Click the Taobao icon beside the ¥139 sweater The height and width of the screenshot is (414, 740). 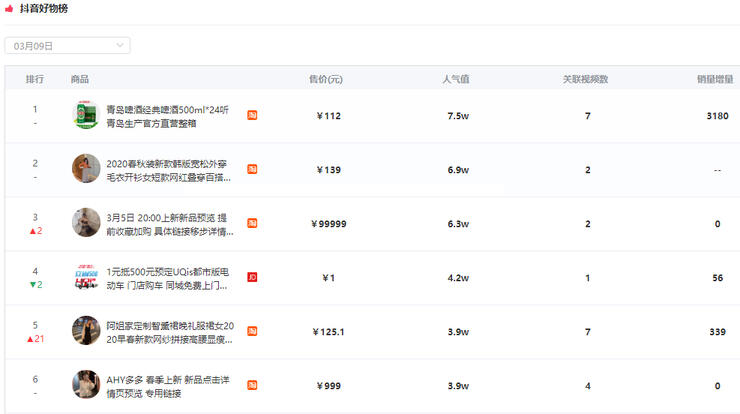point(252,170)
